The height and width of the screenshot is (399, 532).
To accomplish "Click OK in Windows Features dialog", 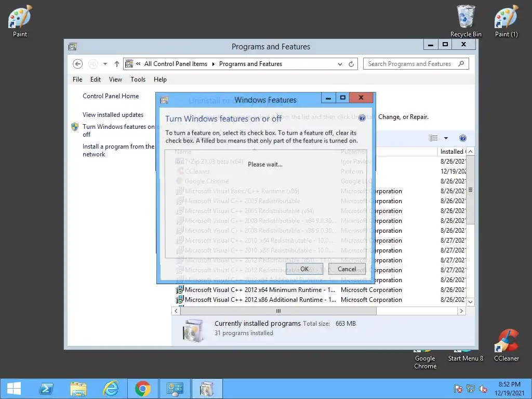I will 304,269.
